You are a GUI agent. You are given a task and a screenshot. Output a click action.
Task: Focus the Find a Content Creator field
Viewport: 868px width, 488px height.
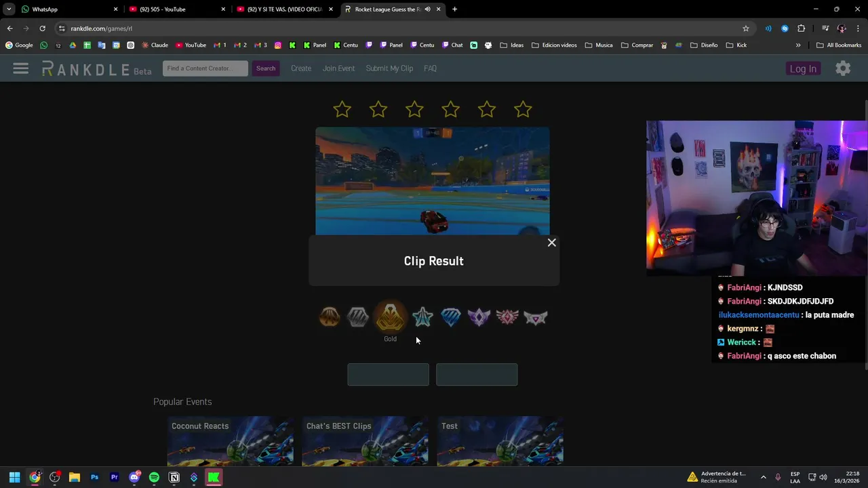(205, 68)
